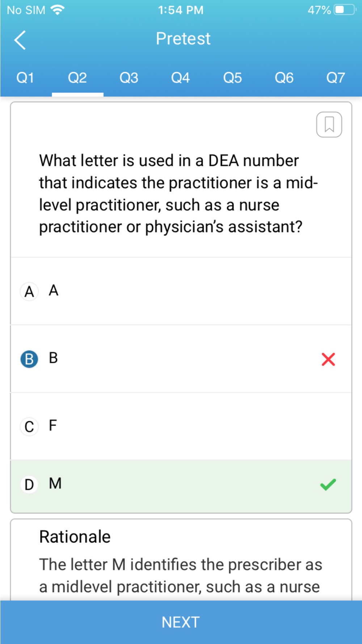
Task: Choose the D radio circle for M
Action: [29, 484]
